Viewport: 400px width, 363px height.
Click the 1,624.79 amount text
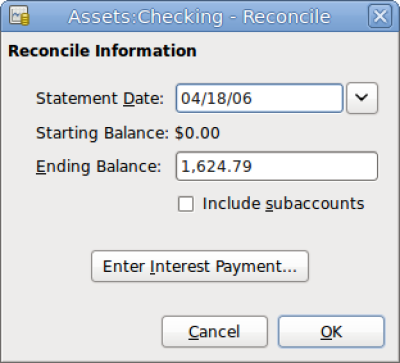click(x=216, y=167)
